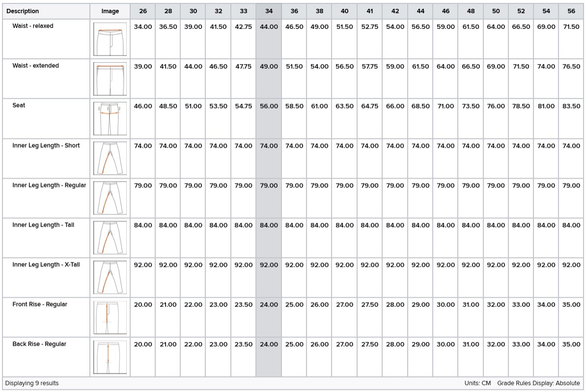The width and height of the screenshot is (586, 392).
Task: Open the Inner Leg Length - X-Tall diagram
Action: 110,277
